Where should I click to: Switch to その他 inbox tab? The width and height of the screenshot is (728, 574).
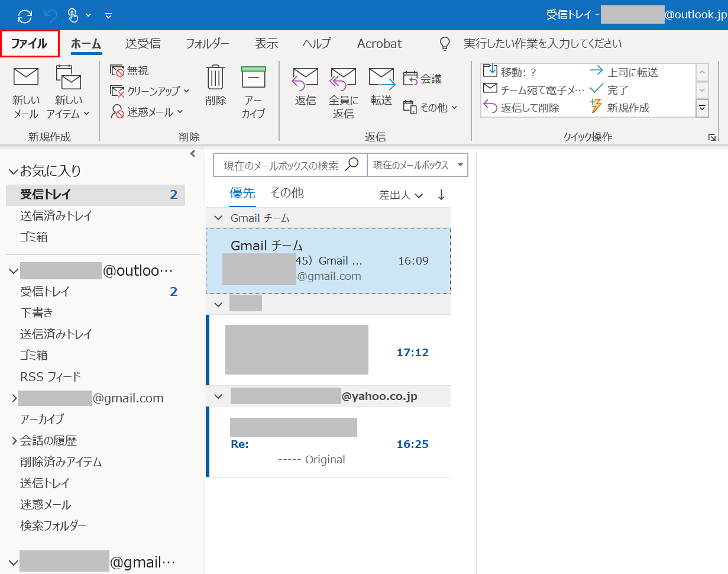coord(287,193)
